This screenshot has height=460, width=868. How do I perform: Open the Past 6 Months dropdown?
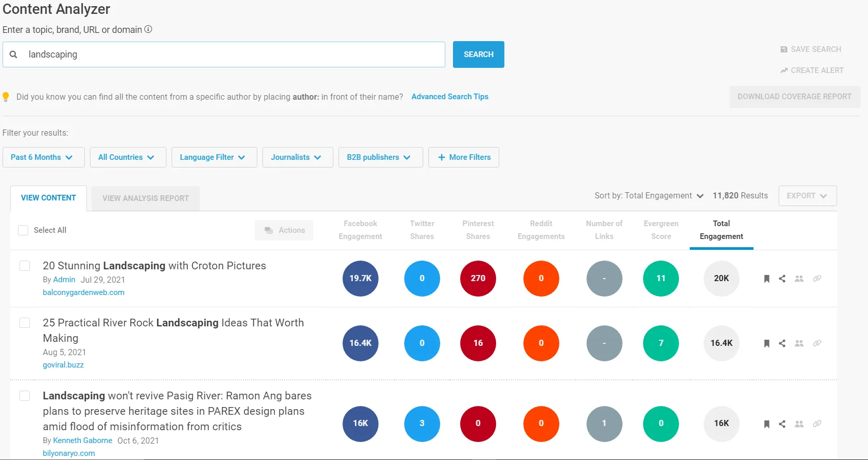coord(43,157)
